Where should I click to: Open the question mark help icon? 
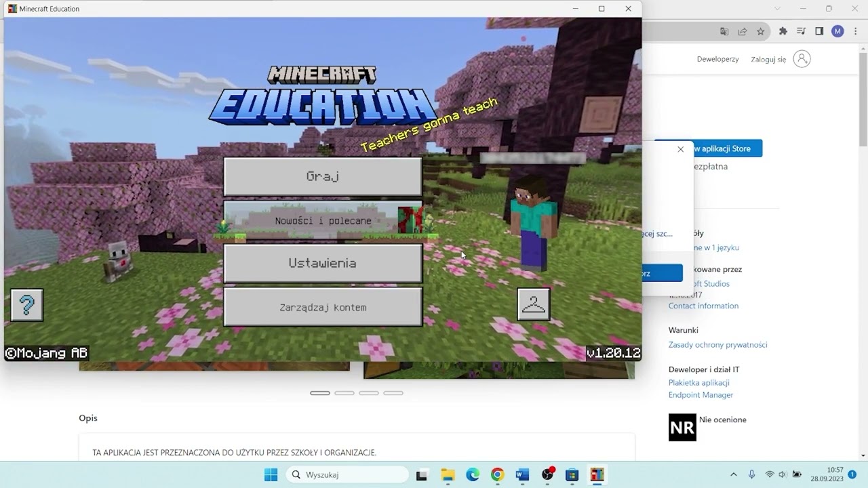tap(27, 305)
